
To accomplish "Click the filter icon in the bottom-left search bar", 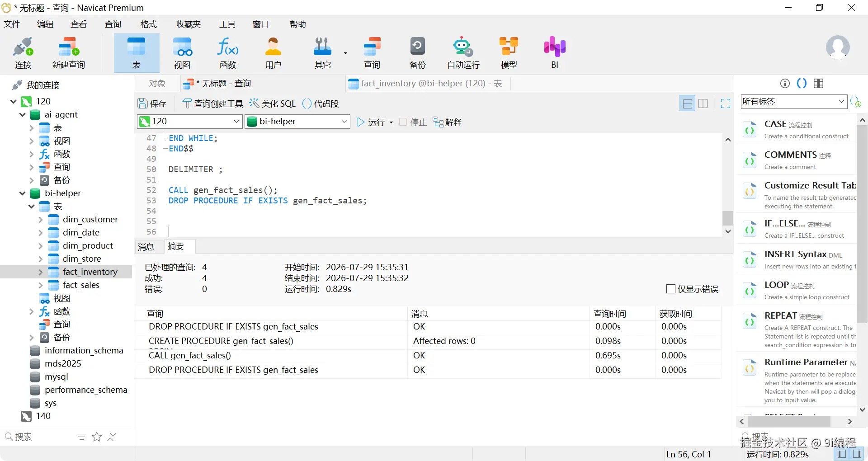I will tap(81, 437).
